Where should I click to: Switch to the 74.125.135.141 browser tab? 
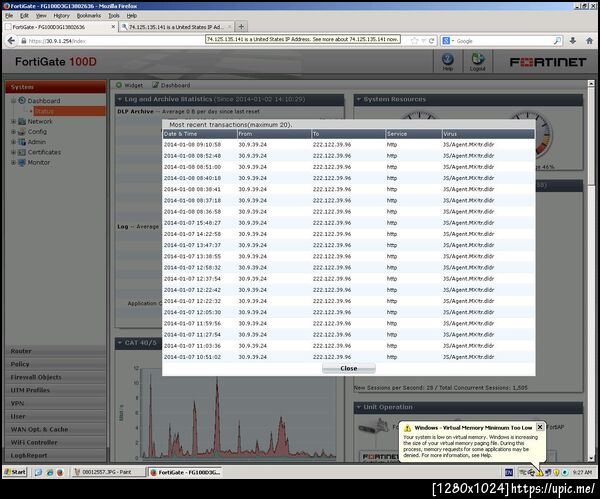(x=176, y=27)
